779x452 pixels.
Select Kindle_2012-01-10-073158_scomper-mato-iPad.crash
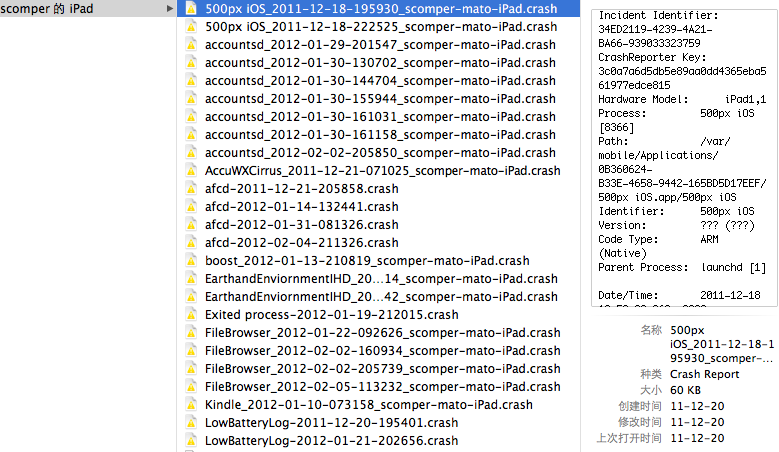coord(369,405)
